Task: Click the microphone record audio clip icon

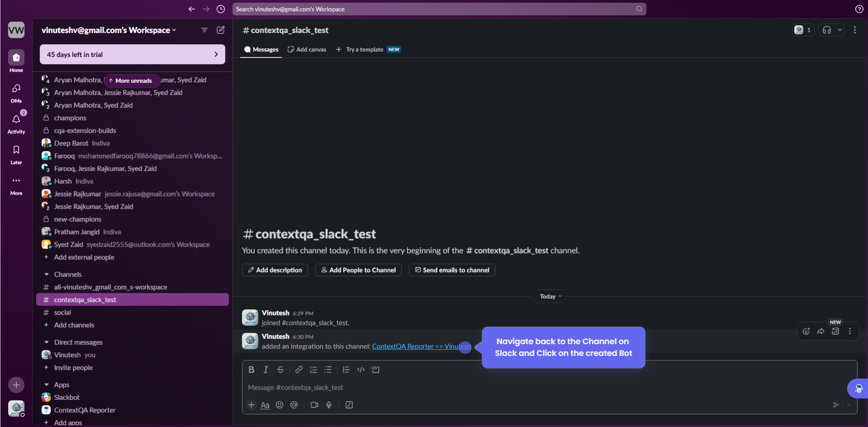Action: [329, 405]
